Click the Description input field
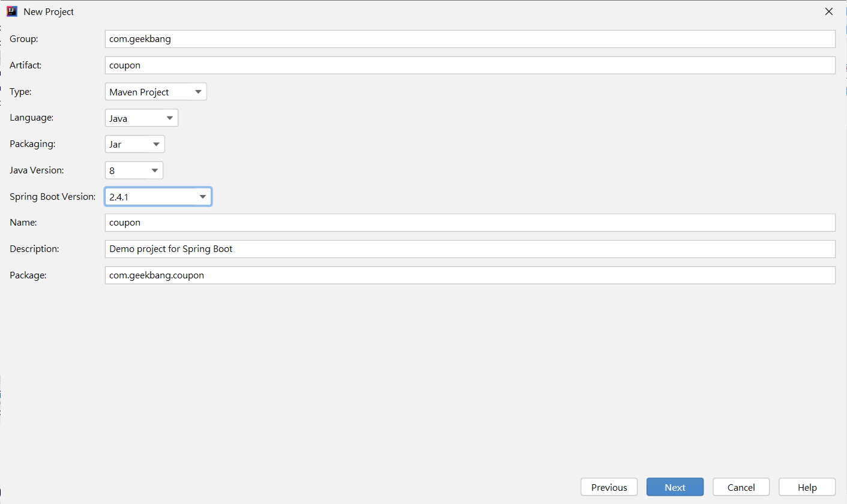The image size is (847, 504). [470, 248]
